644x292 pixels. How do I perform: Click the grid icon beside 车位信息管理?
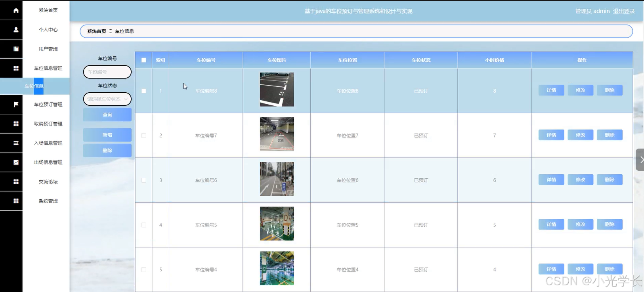coord(16,68)
